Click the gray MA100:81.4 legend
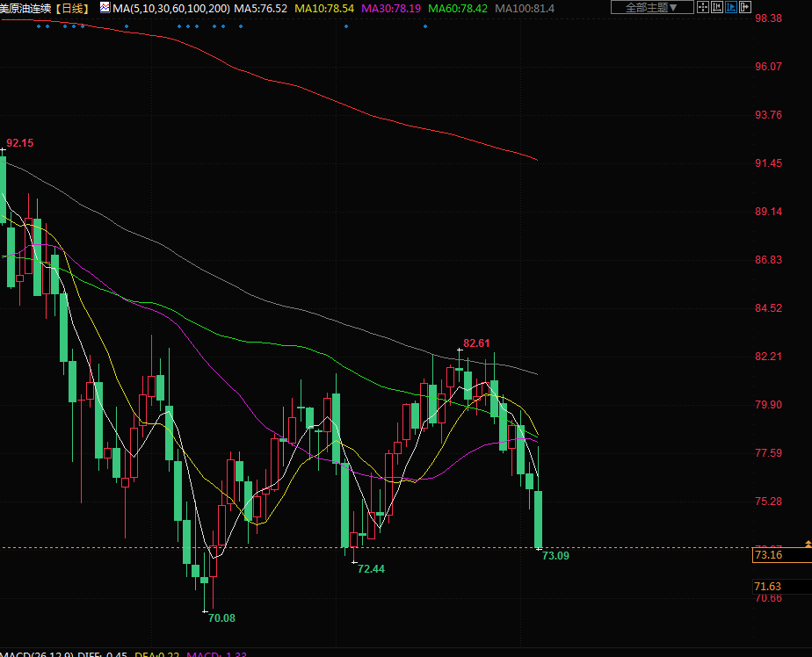This screenshot has height=657, width=812. point(525,8)
